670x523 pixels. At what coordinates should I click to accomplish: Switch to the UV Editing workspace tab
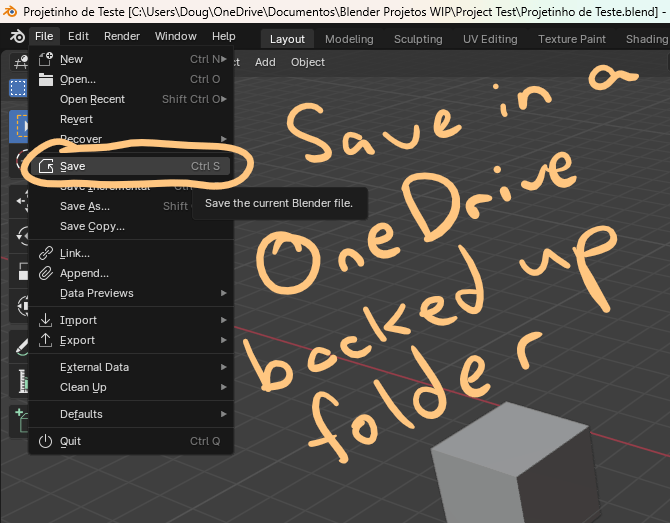[490, 39]
